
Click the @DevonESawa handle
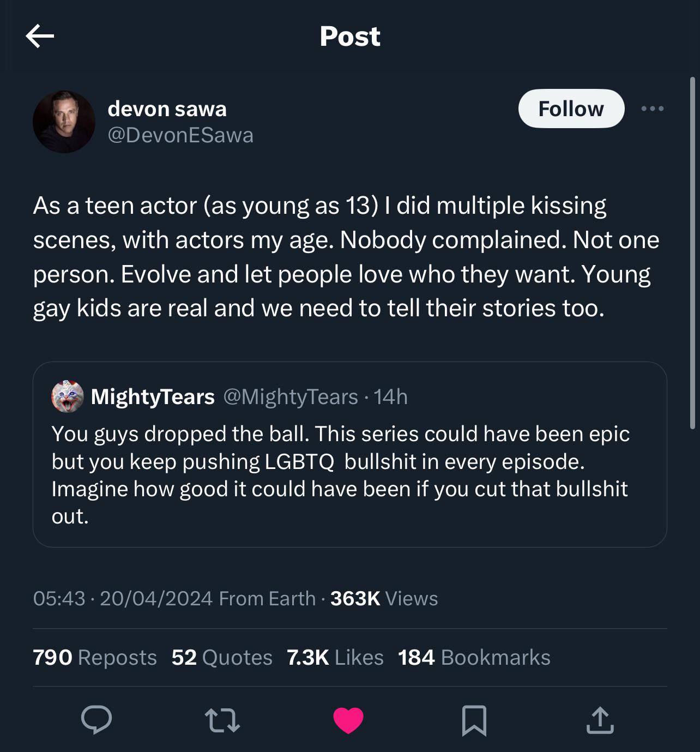click(180, 135)
